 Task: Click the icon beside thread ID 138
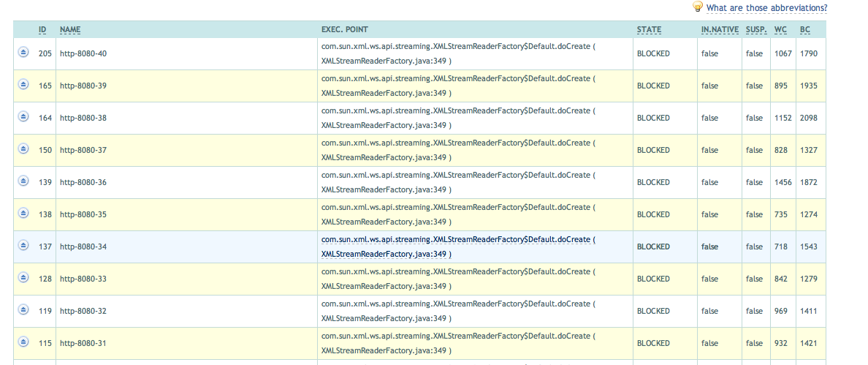pyautogui.click(x=23, y=213)
